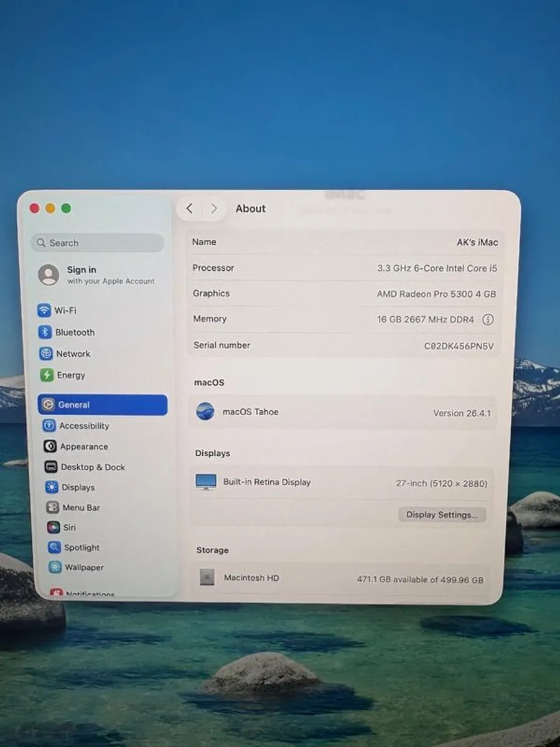
Task: Click the Menu Bar icon
Action: pos(53,507)
